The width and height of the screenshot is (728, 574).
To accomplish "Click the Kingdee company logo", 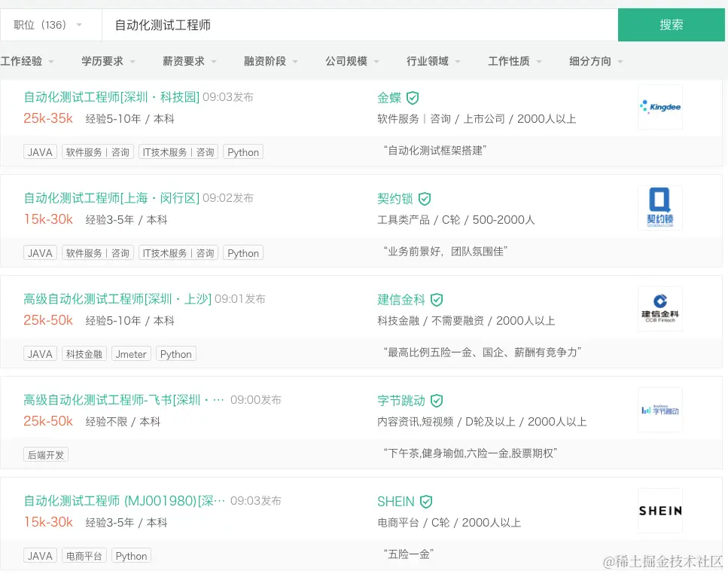I will click(x=660, y=107).
